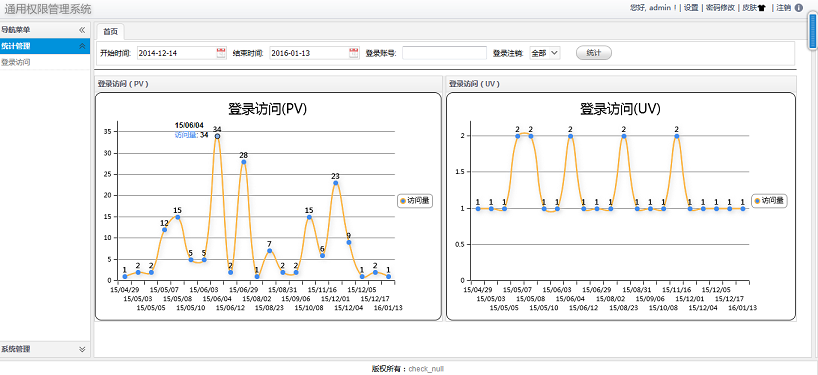Click chart title 登录访问(UV)

point(620,109)
